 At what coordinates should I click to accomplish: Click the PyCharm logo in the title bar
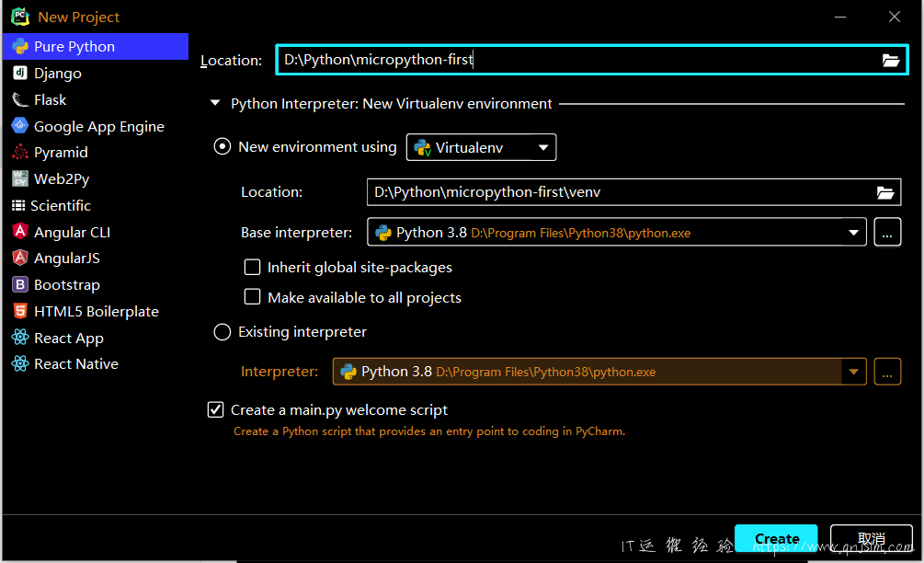click(x=20, y=17)
